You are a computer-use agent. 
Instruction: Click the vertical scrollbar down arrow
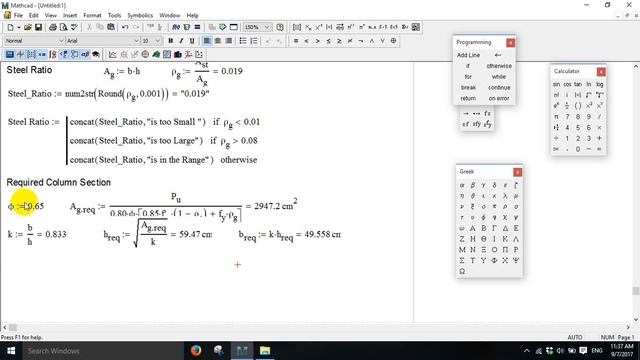pos(636,320)
